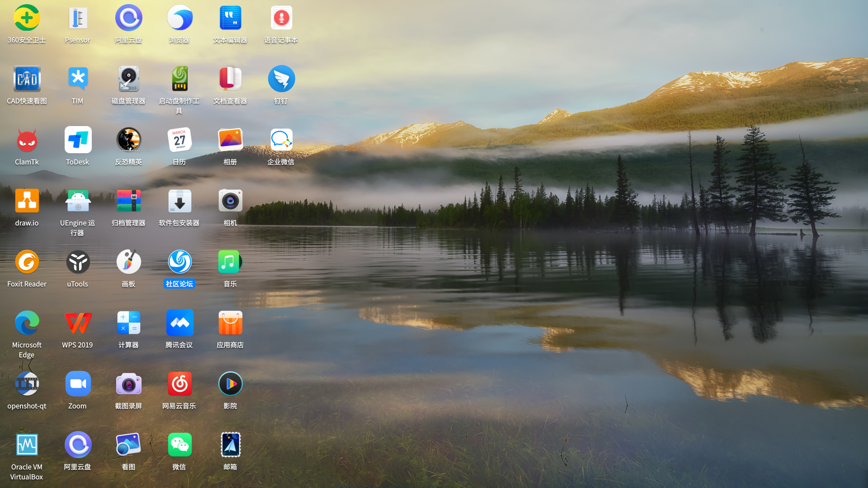Image resolution: width=868 pixels, height=488 pixels.
Task: Start WPS 2019 office suite
Action: 77,323
